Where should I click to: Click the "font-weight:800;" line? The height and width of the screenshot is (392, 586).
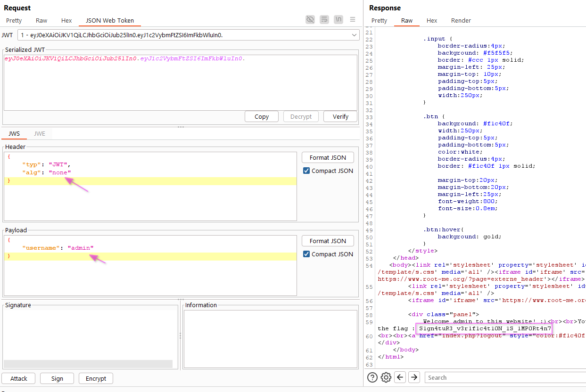click(468, 201)
